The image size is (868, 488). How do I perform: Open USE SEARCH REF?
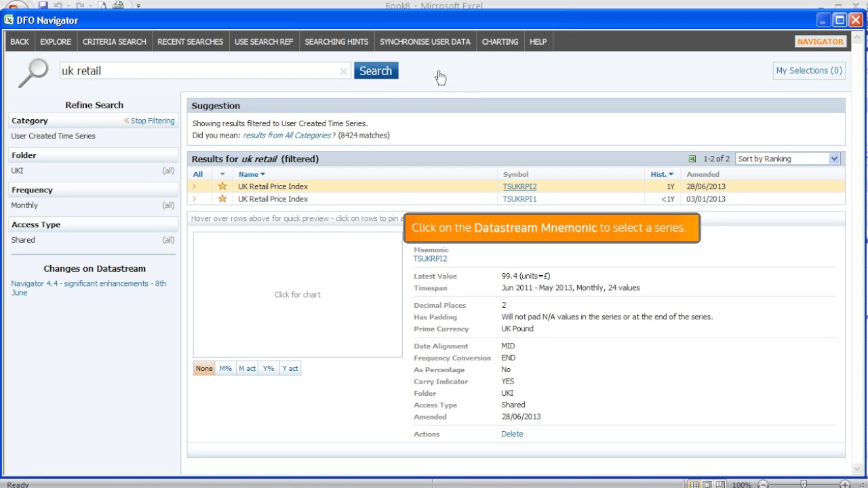tap(264, 41)
